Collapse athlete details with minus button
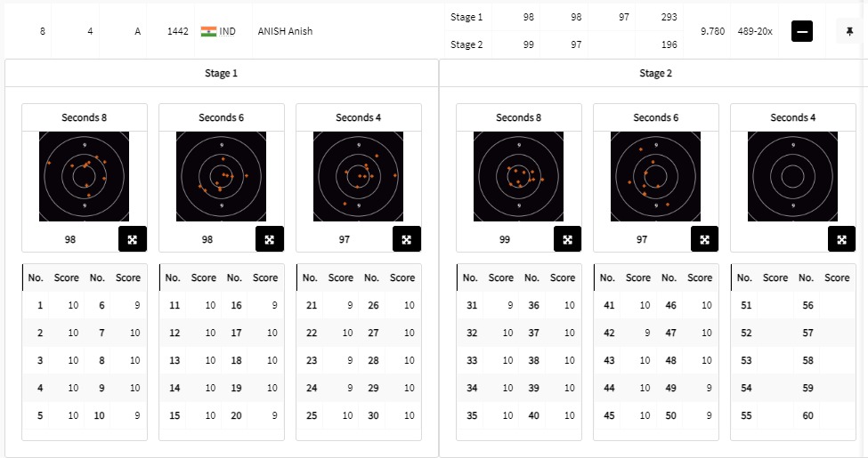The image size is (868, 458). [802, 31]
